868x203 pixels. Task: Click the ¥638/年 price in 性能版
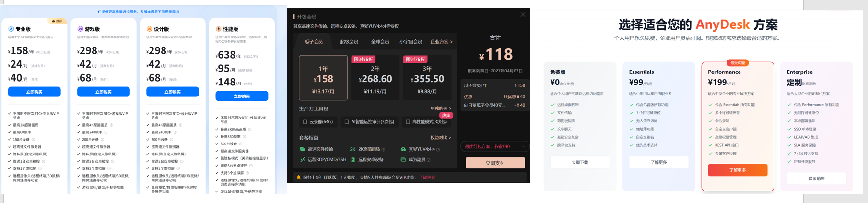point(228,55)
